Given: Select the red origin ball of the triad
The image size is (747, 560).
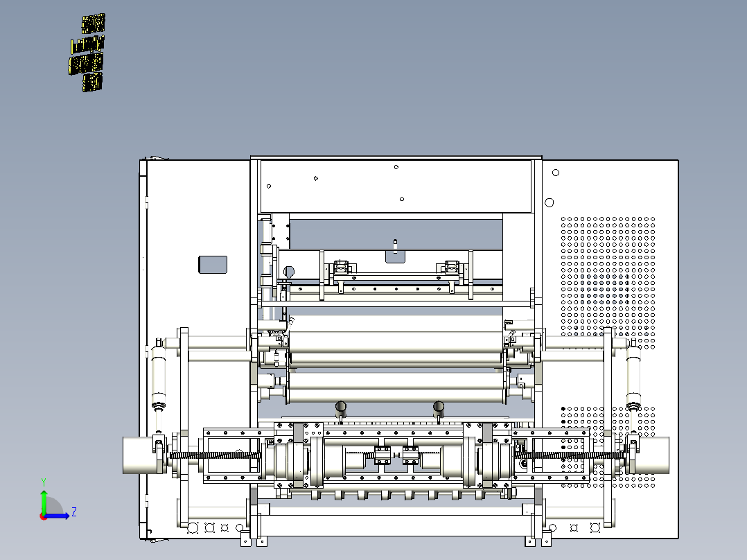Looking at the screenshot, I should (43, 516).
